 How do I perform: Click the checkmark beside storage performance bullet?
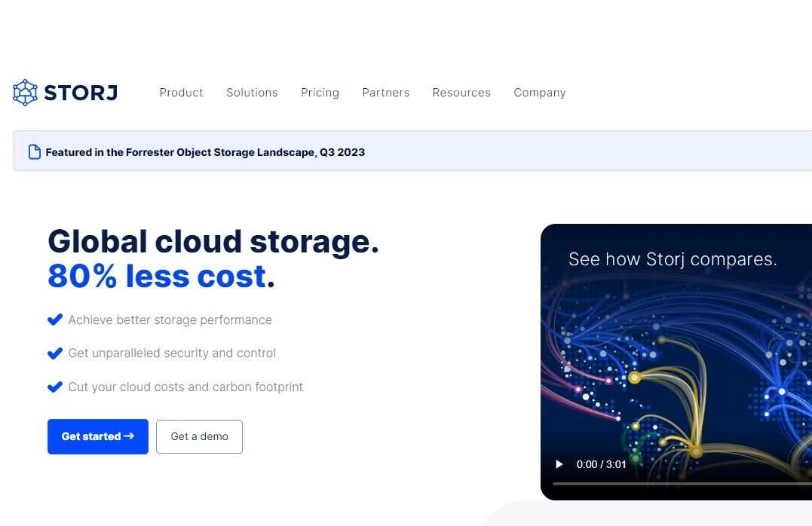[54, 320]
